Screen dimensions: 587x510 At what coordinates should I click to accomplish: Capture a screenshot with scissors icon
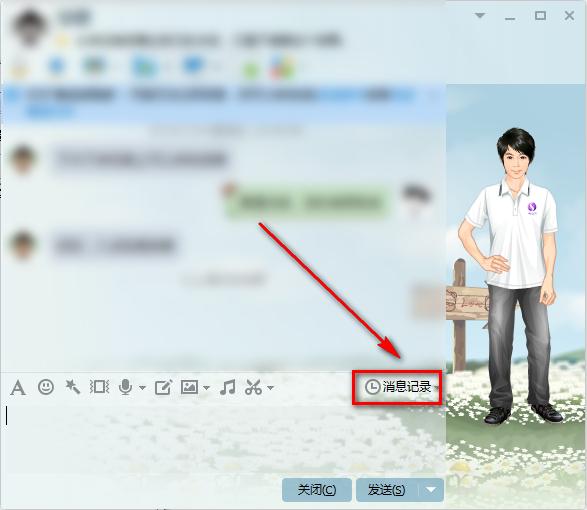tap(253, 387)
